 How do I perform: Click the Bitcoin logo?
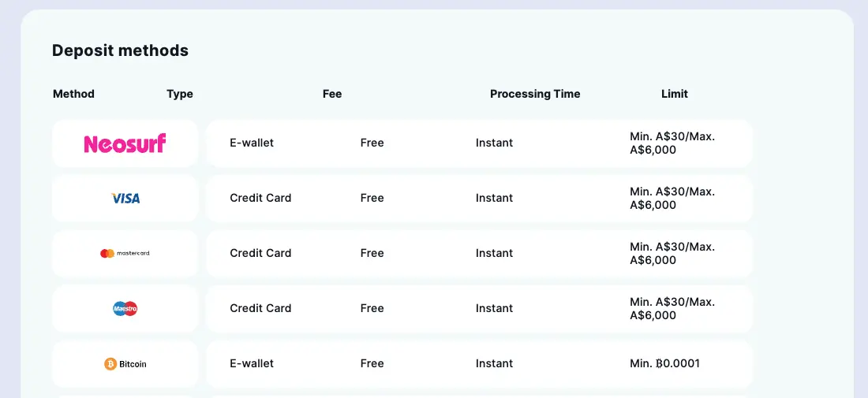tap(125, 364)
